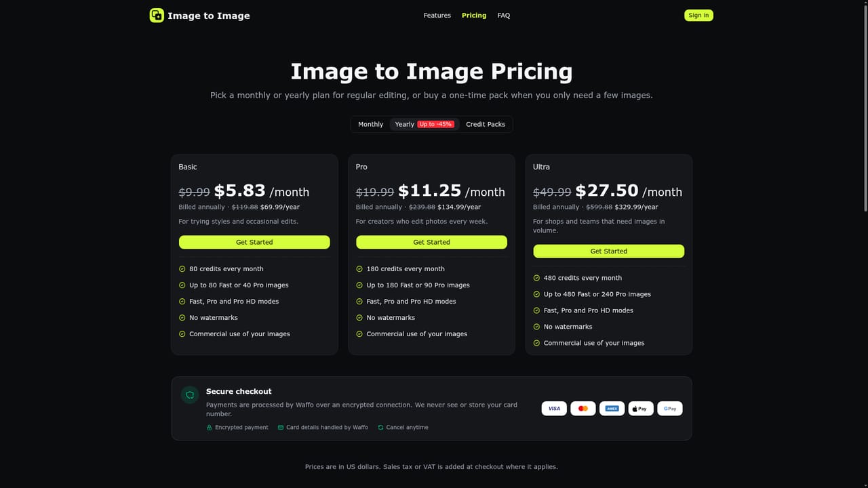Get Started with the Basic plan
Image resolution: width=868 pixels, height=488 pixels.
(254, 242)
